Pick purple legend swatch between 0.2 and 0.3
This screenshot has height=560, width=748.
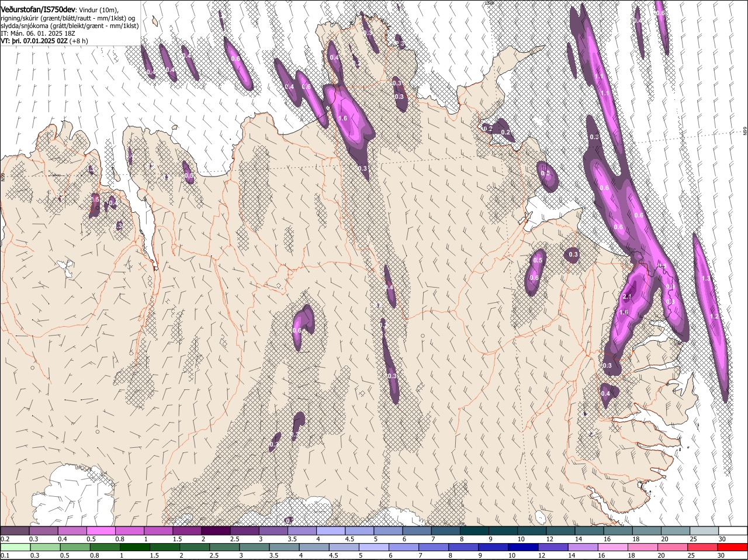click(15, 530)
